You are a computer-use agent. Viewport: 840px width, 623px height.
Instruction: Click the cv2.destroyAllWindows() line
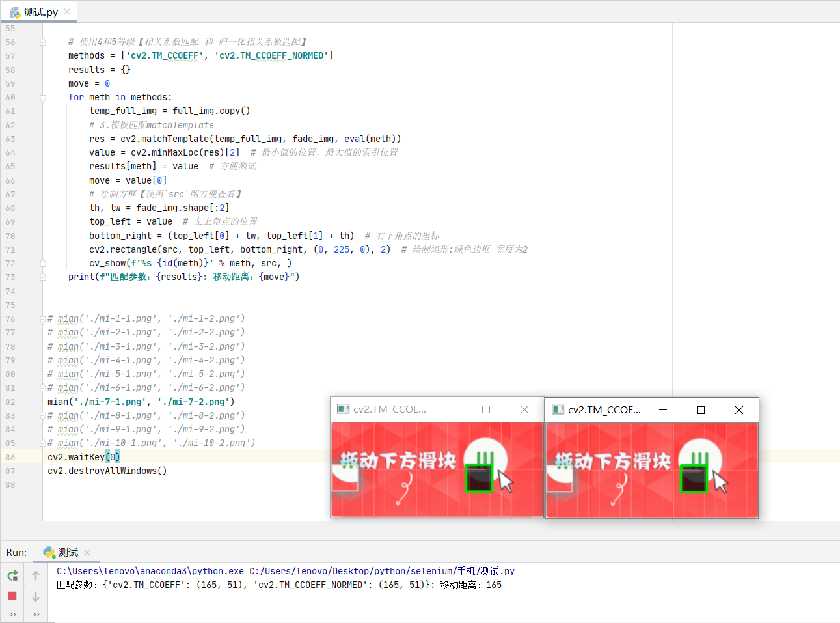[107, 471]
